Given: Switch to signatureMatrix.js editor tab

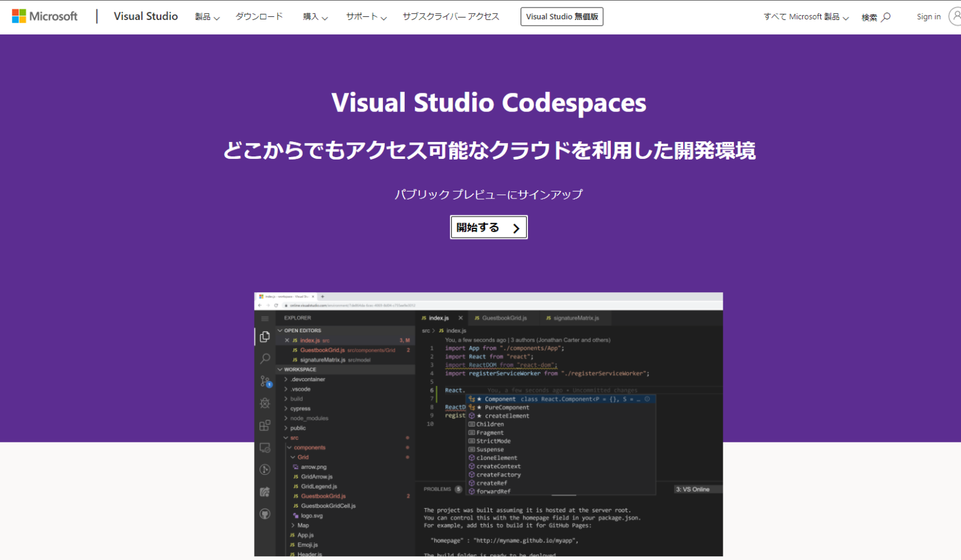Looking at the screenshot, I should coord(576,318).
